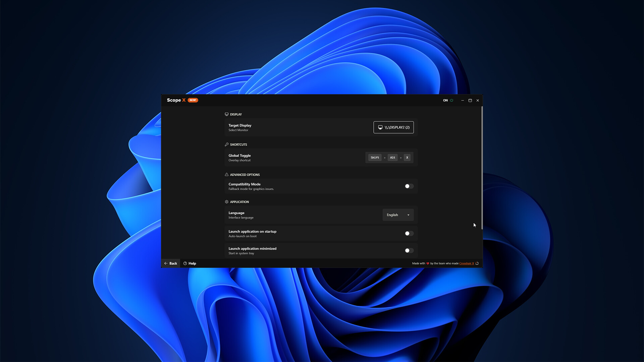Click the Application section gear icon

click(227, 202)
